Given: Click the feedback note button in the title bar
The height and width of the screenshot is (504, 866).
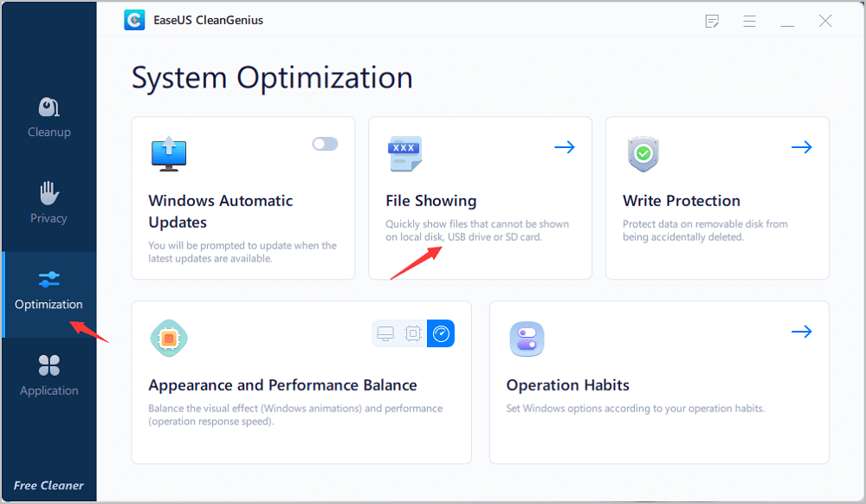Looking at the screenshot, I should (x=712, y=21).
